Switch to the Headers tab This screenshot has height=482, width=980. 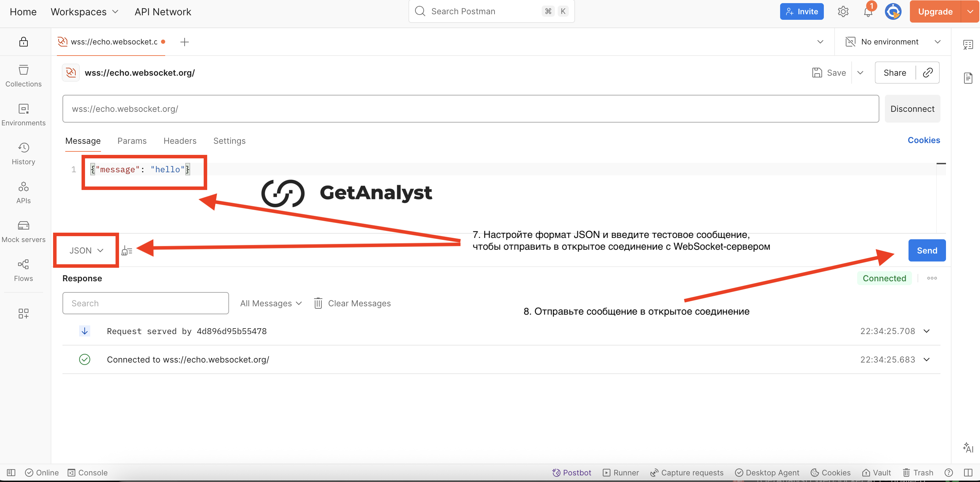pos(179,141)
